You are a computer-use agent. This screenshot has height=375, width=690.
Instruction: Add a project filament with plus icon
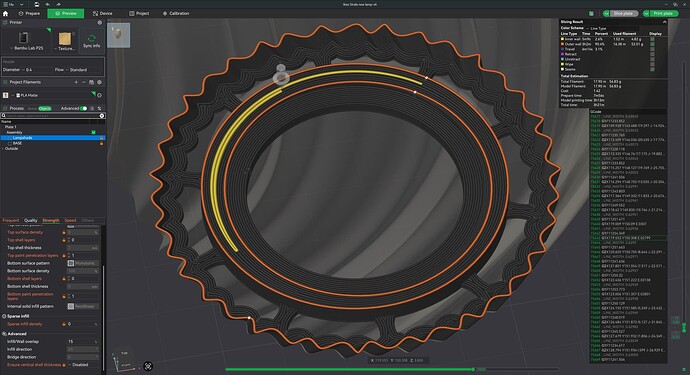(x=76, y=82)
